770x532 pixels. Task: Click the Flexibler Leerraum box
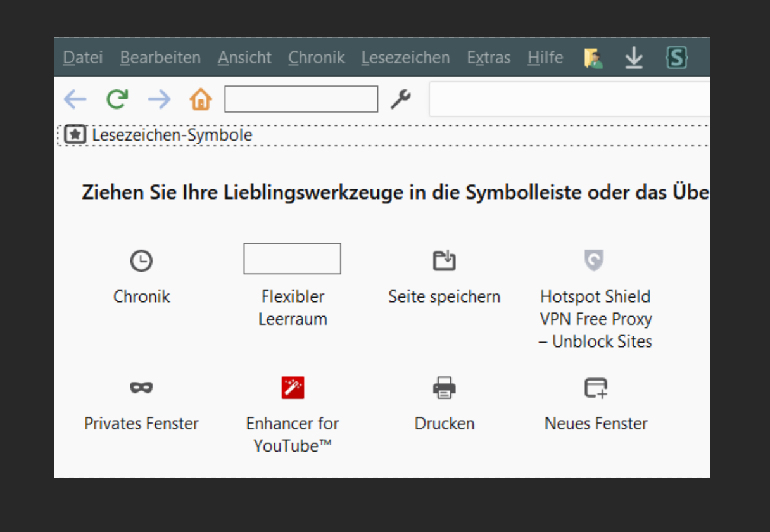click(292, 258)
